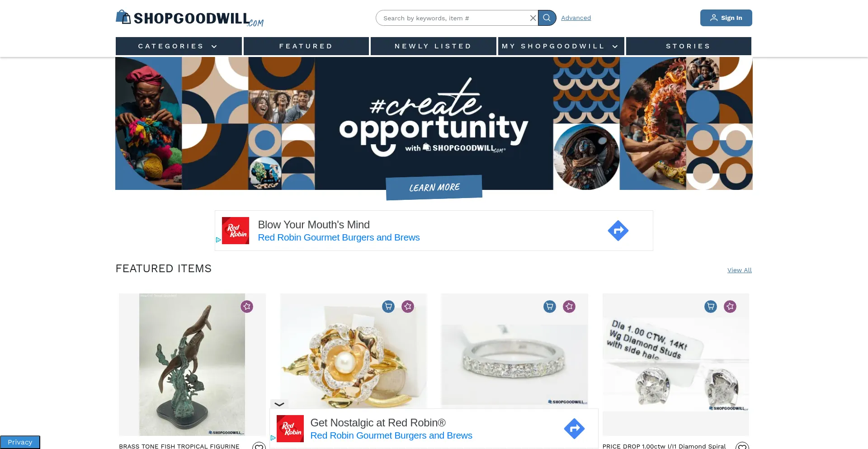The height and width of the screenshot is (449, 868).
Task: Click the magnifier search button
Action: point(547,18)
